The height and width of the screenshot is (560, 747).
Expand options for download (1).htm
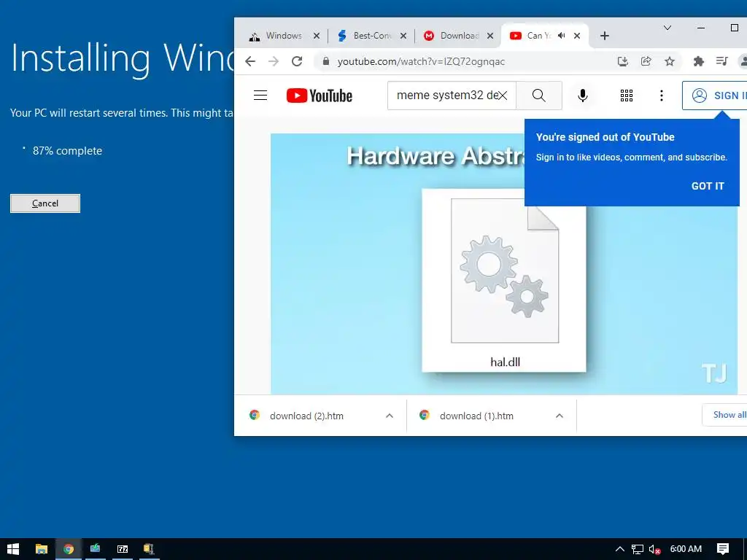(560, 416)
